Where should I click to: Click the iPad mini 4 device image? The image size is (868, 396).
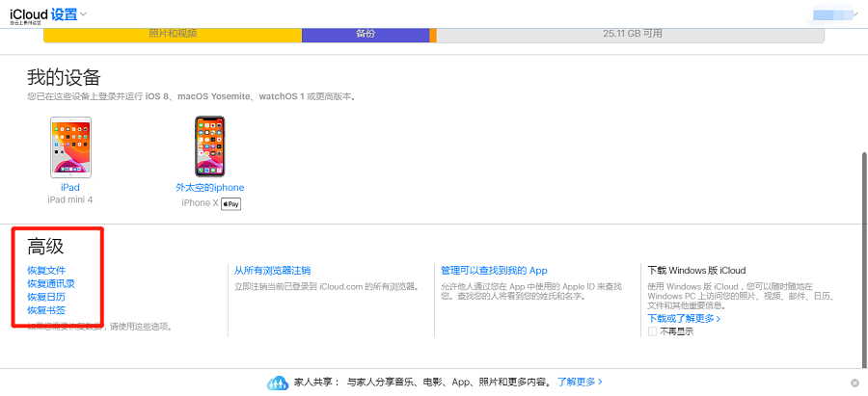coord(70,146)
